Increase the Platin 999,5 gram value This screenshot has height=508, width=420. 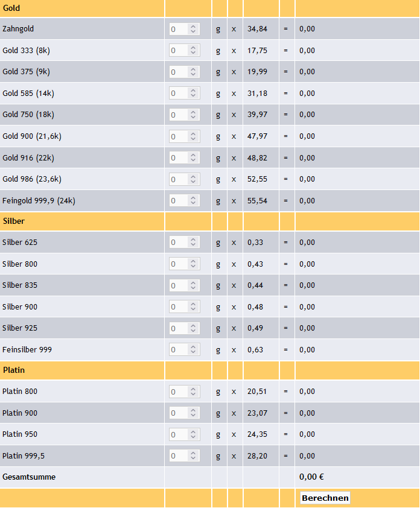(193, 454)
